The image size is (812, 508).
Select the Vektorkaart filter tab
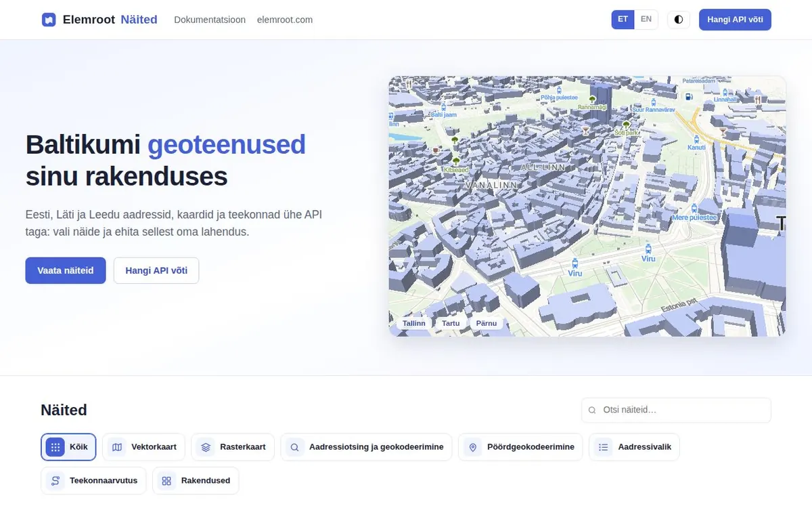144,447
